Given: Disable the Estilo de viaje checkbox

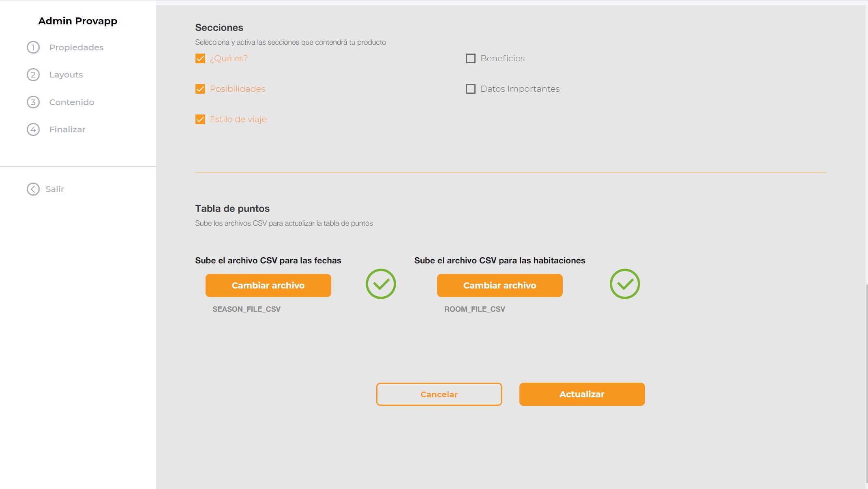Looking at the screenshot, I should (200, 119).
